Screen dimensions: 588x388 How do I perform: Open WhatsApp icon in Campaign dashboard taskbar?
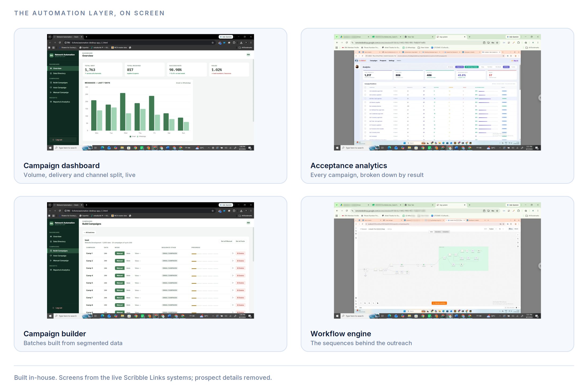tap(142, 148)
